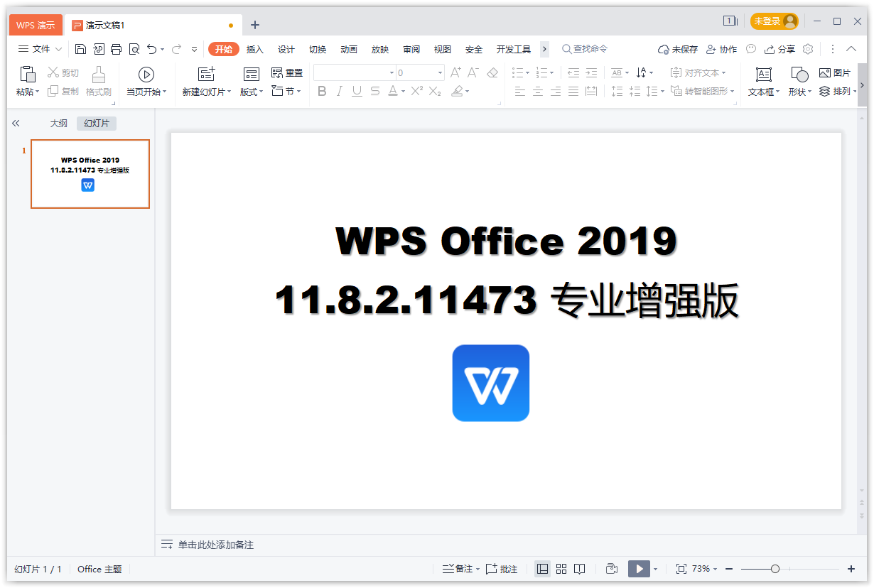This screenshot has width=874, height=588.
Task: Click the zoom slider handle
Action: pyautogui.click(x=775, y=569)
